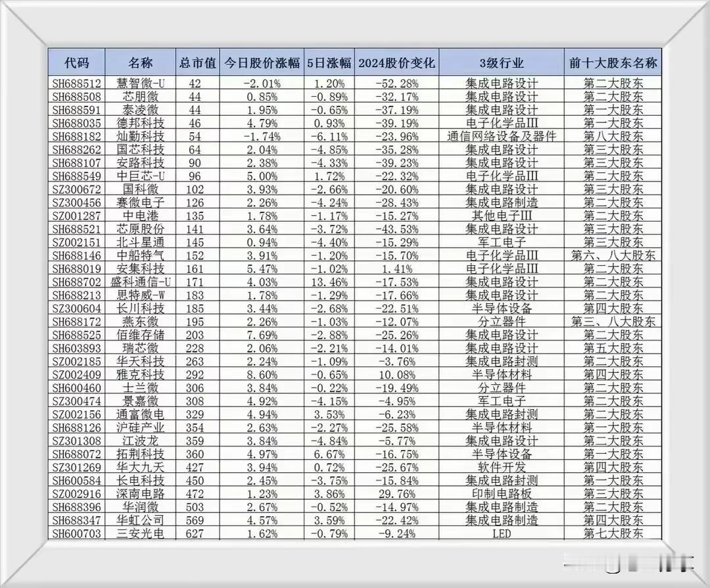Click the 2024股价变化 column header
This screenshot has height=588, width=710.
396,62
